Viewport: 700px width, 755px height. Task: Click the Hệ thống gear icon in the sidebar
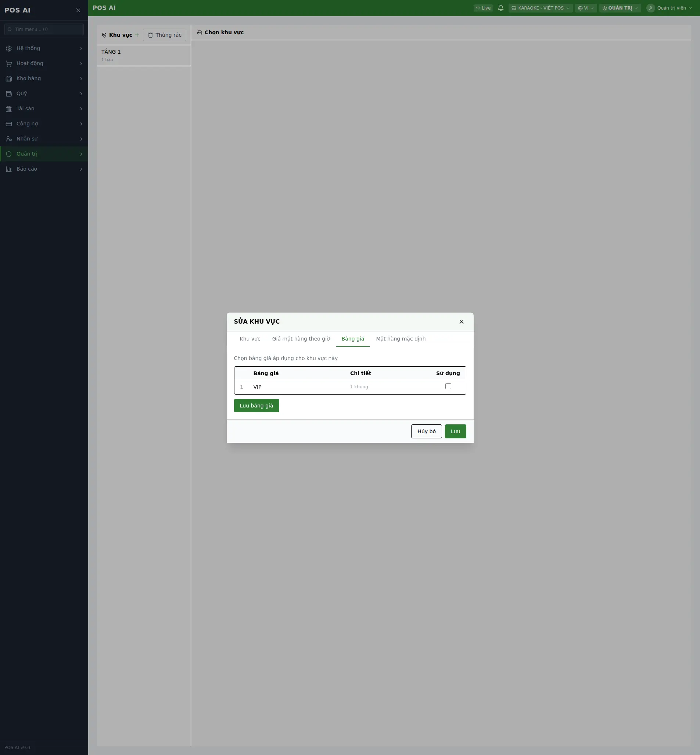9,49
